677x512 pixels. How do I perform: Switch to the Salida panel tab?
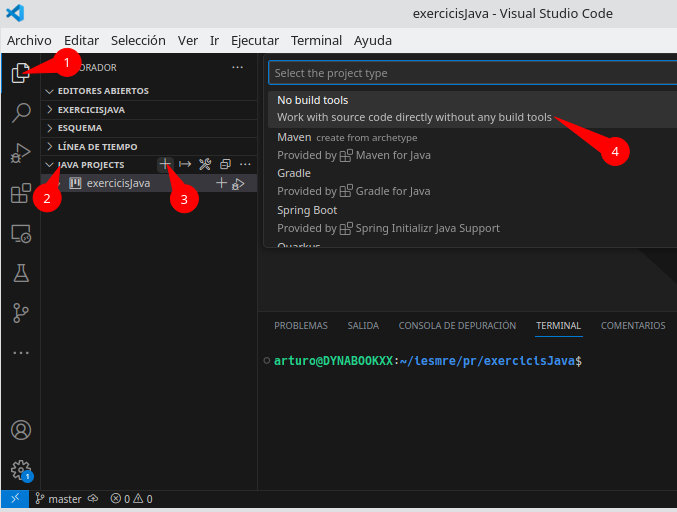click(x=363, y=326)
